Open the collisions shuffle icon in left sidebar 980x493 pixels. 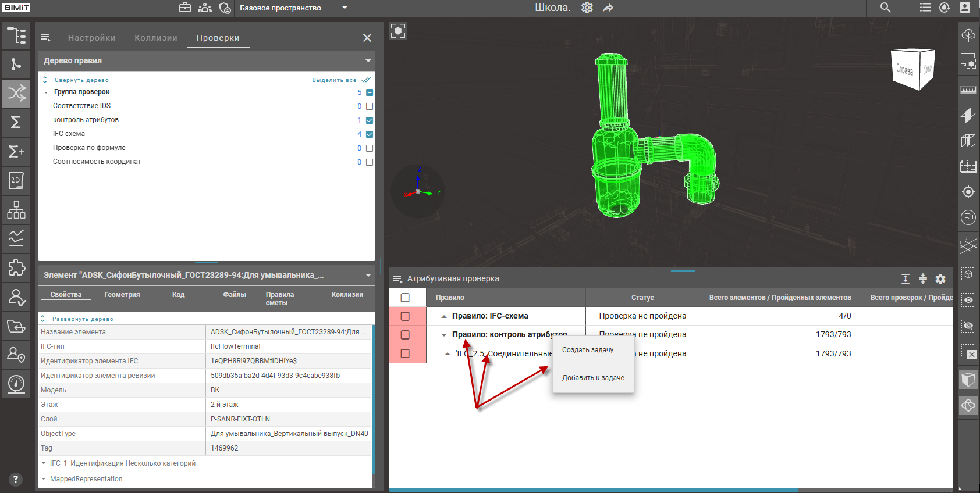point(16,93)
